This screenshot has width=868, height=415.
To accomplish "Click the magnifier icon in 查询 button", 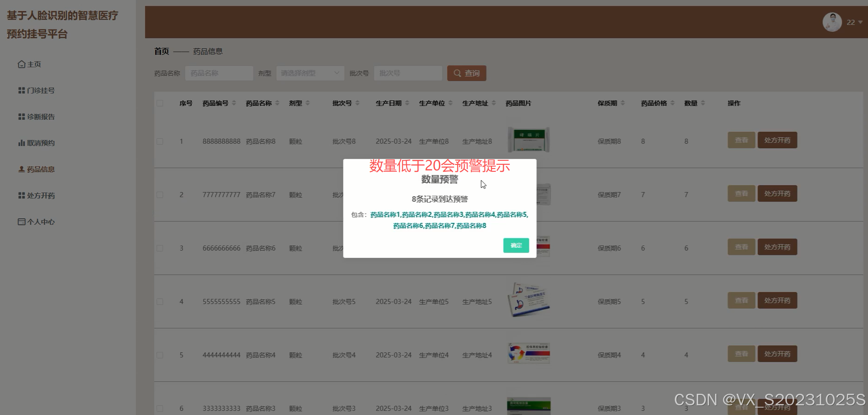I will (457, 73).
